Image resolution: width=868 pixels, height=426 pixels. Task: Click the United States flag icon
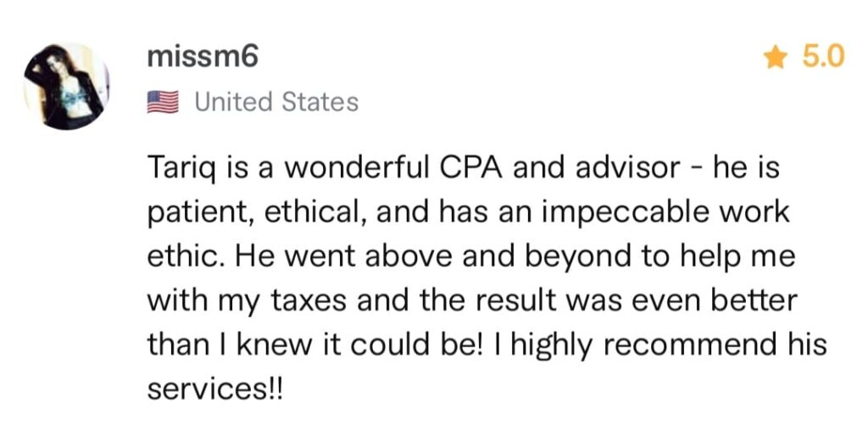pos(163,102)
